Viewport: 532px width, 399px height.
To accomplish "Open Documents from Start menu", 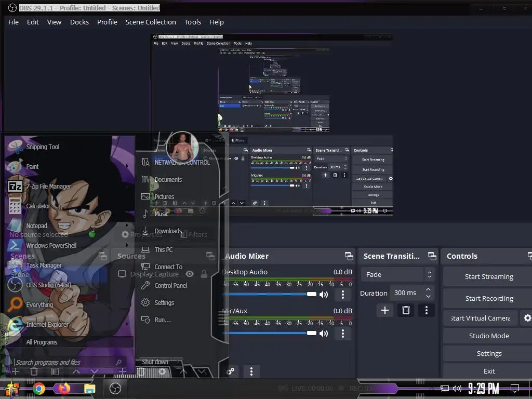I will click(168, 179).
